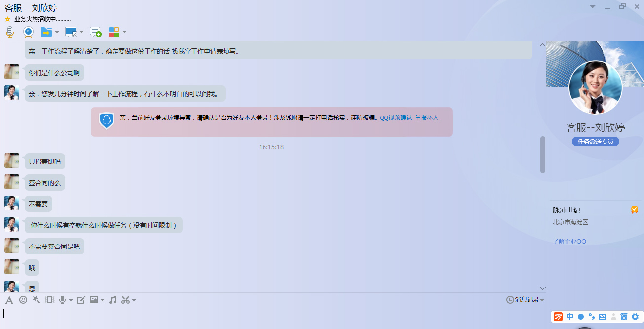Toggle the input method 中 language indicator

tap(570, 317)
